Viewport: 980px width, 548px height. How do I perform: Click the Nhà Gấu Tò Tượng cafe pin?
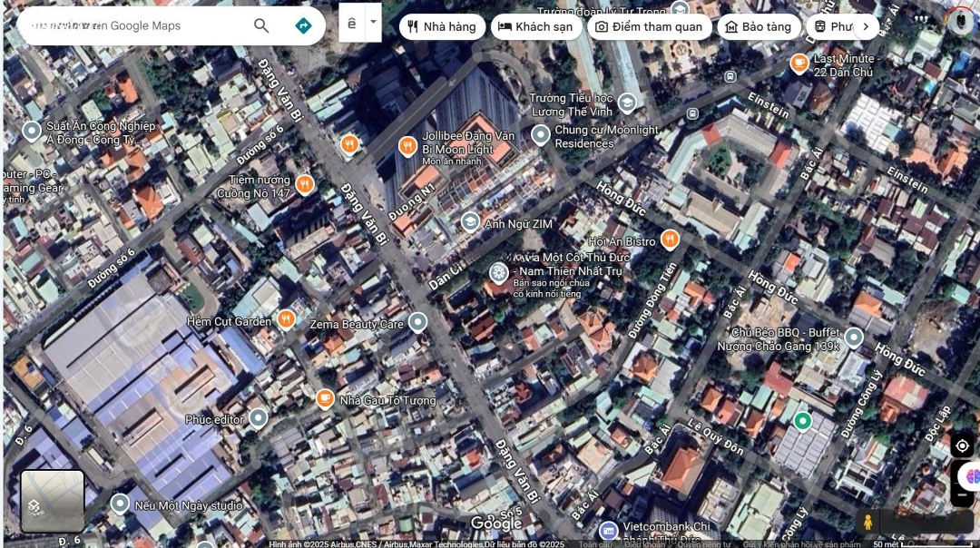[324, 398]
